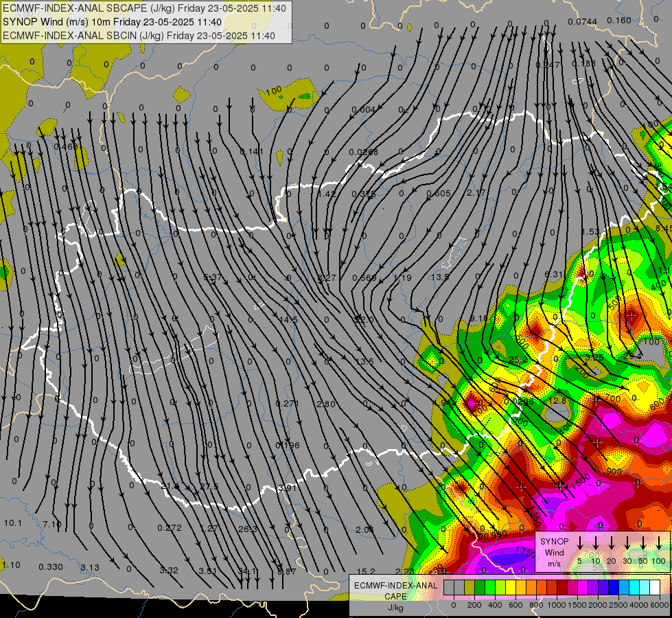This screenshot has height=618, width=672.
Task: Click the 3.13 value on the map
Action: tap(90, 568)
